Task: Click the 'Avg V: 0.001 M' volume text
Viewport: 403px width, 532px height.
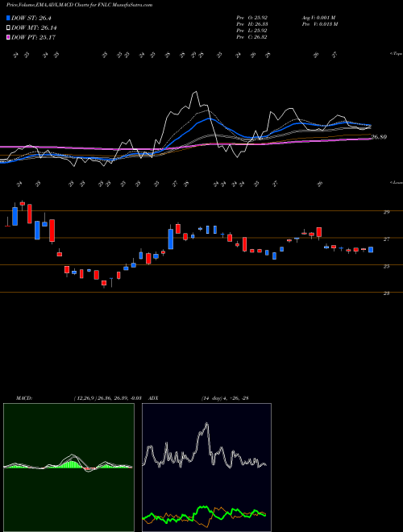Action: point(320,18)
